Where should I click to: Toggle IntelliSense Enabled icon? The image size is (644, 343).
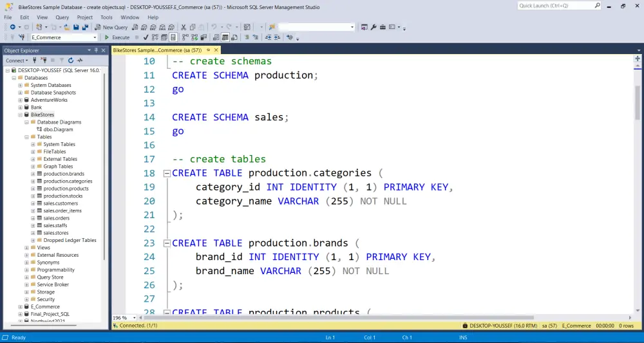(173, 37)
